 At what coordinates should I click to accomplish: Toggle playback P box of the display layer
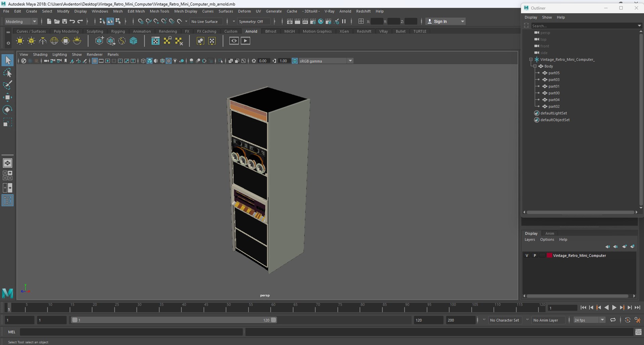pos(535,256)
